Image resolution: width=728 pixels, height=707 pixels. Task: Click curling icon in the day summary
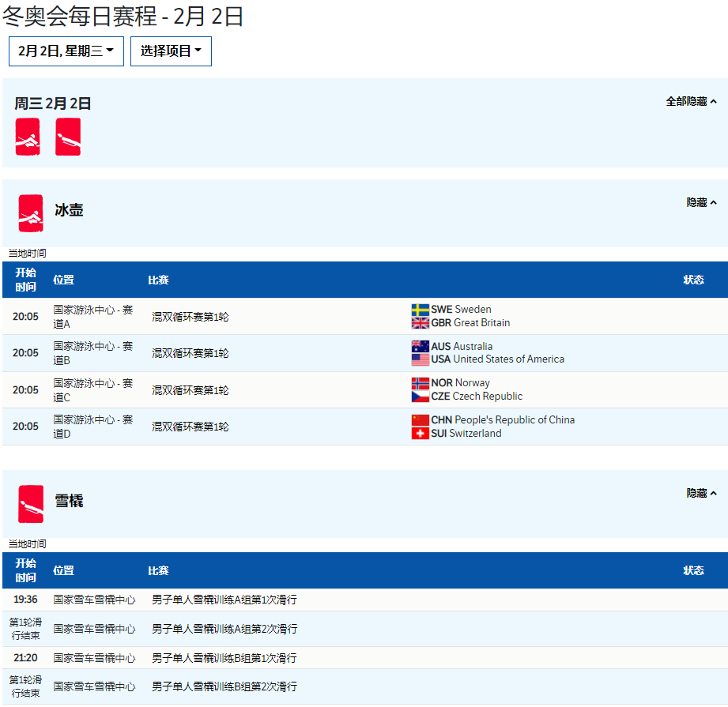[28, 137]
